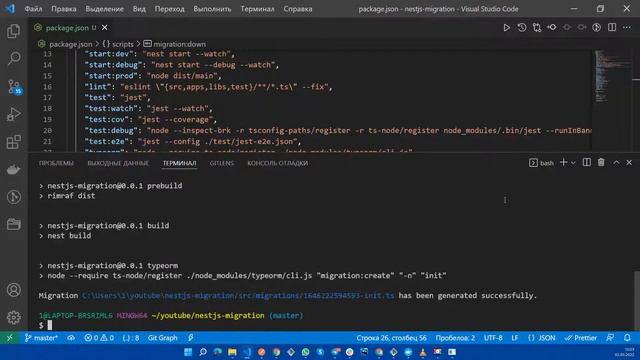The width and height of the screenshot is (640, 360).
Task: Click the sync changes cloud icon
Action: pyautogui.click(x=71, y=338)
